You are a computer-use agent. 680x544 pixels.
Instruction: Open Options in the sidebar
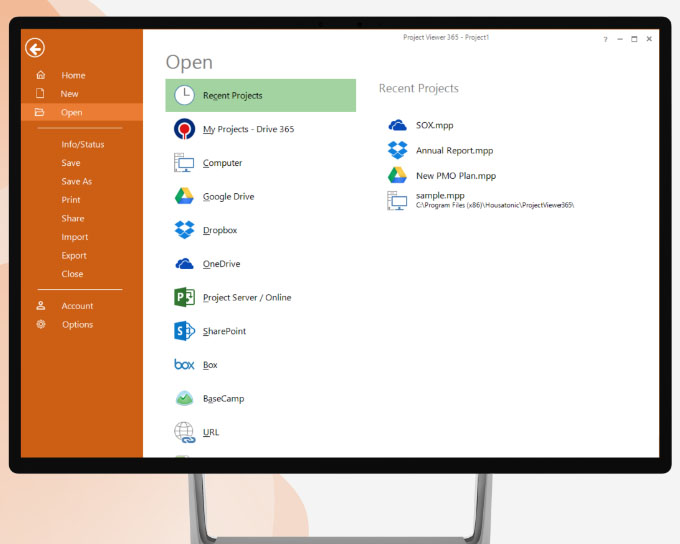(x=77, y=324)
